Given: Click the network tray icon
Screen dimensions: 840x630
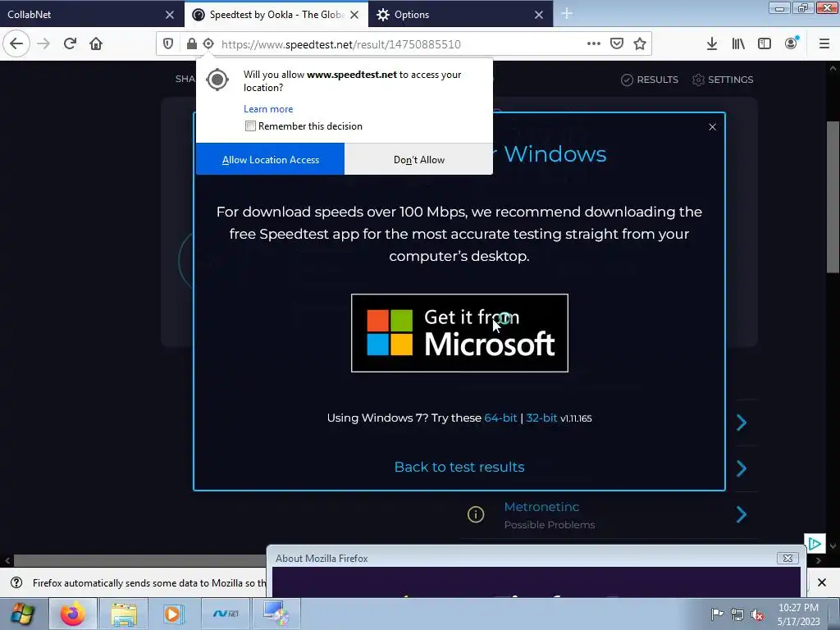Looking at the screenshot, I should (737, 615).
